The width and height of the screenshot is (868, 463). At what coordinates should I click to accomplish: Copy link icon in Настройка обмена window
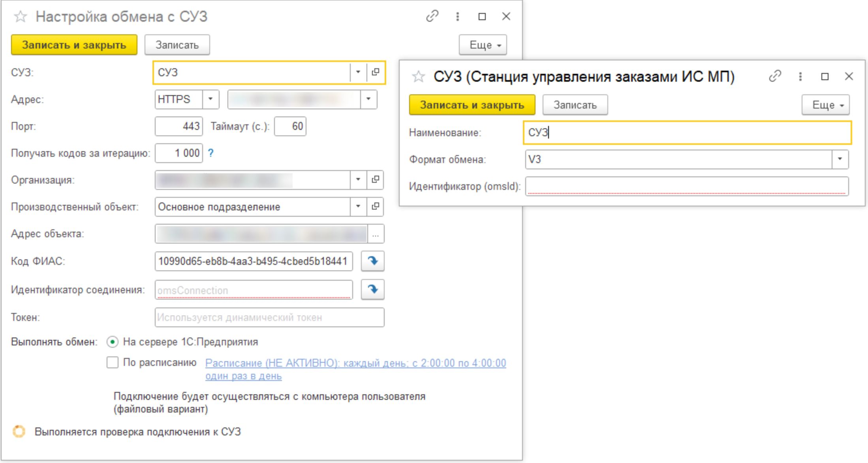tap(432, 16)
